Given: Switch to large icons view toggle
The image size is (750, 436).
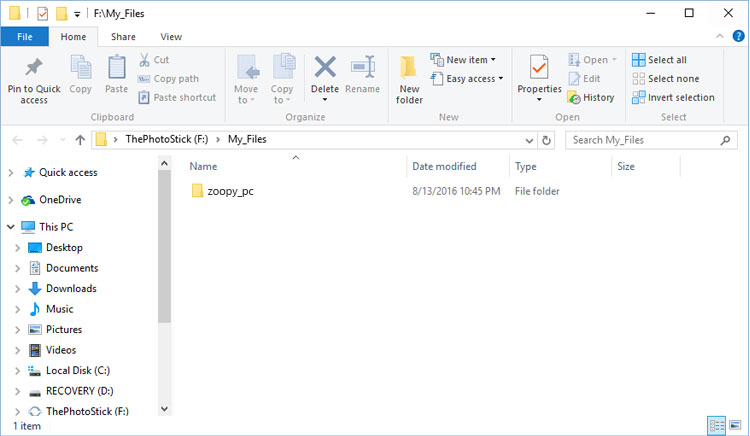Looking at the screenshot, I should (x=736, y=425).
